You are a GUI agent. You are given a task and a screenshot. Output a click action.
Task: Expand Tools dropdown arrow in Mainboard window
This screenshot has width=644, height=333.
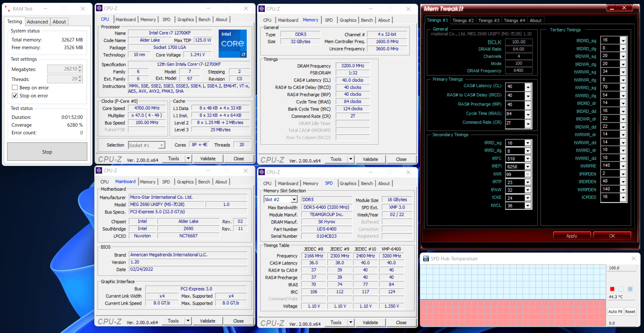tap(188, 321)
